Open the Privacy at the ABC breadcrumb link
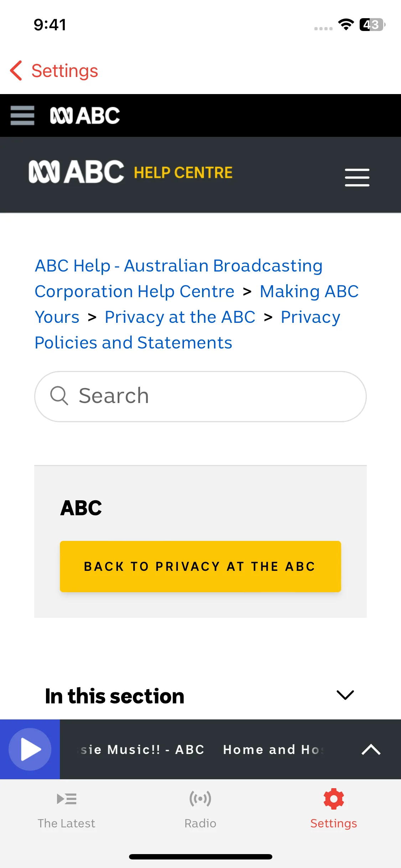 click(x=180, y=317)
